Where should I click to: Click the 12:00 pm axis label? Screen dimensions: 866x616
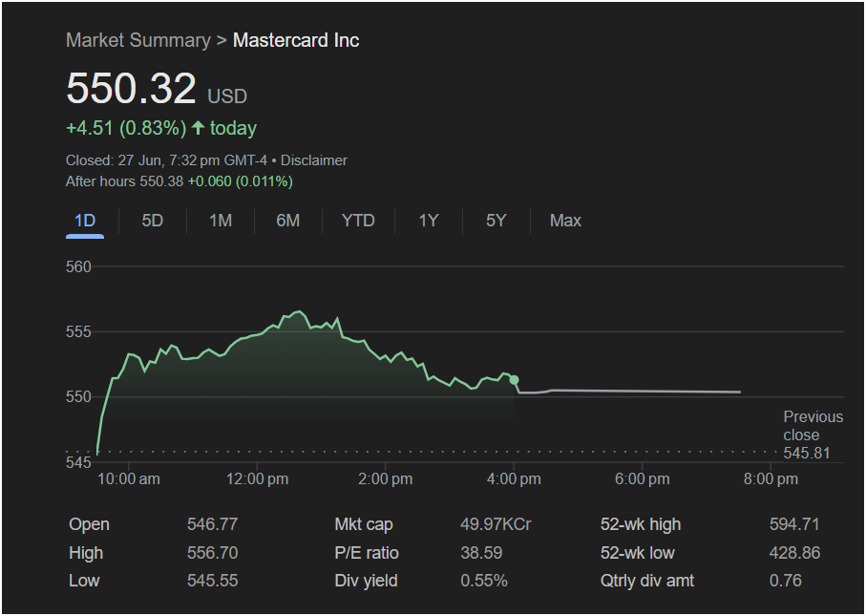coord(258,479)
